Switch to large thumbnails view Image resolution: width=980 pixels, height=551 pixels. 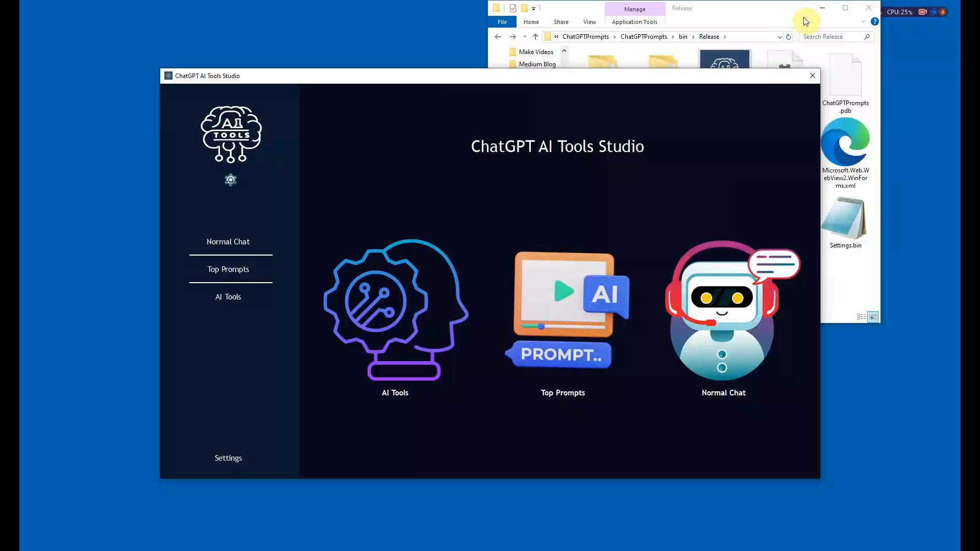tap(873, 317)
